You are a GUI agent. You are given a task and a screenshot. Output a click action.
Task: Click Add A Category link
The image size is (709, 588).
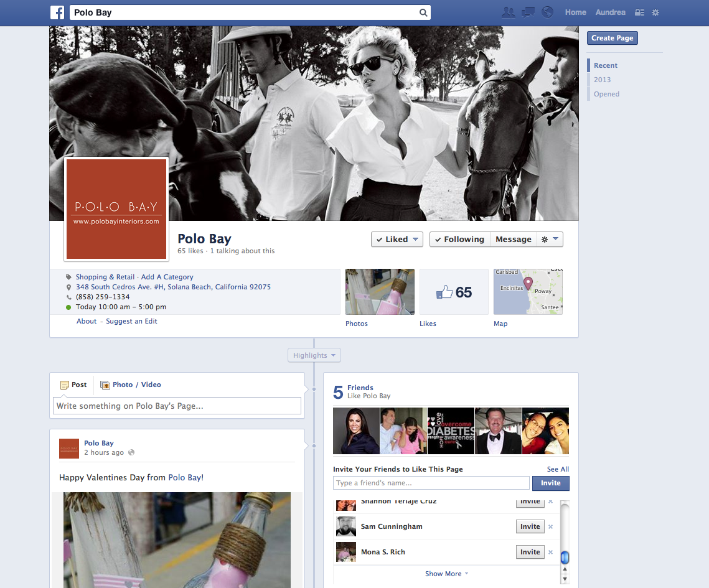click(167, 277)
